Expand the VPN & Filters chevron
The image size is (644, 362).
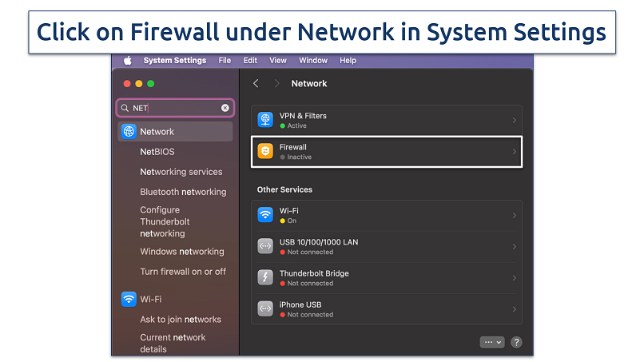click(514, 121)
